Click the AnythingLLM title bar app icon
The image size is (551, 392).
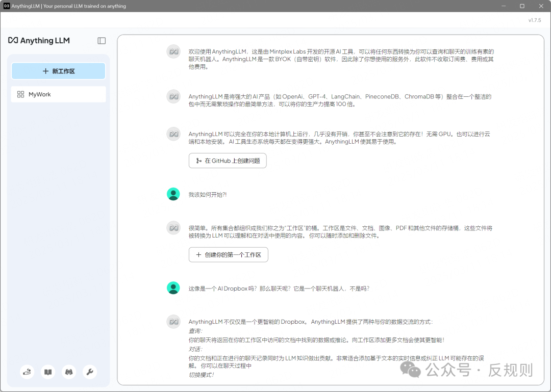click(6, 6)
